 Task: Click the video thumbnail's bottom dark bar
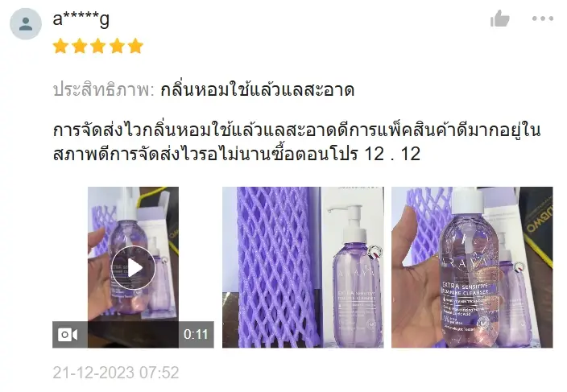(133, 335)
